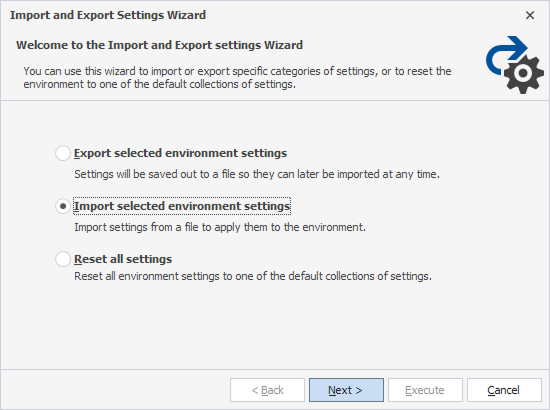550x410 pixels.
Task: Click the Reset all settings label
Action: coord(123,259)
